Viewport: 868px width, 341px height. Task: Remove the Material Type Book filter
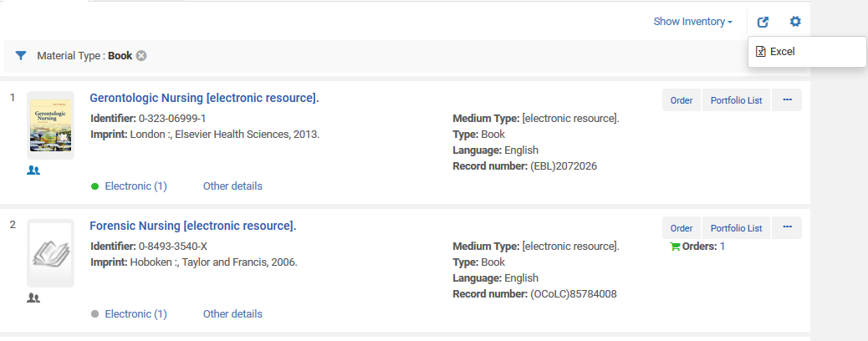[x=141, y=56]
